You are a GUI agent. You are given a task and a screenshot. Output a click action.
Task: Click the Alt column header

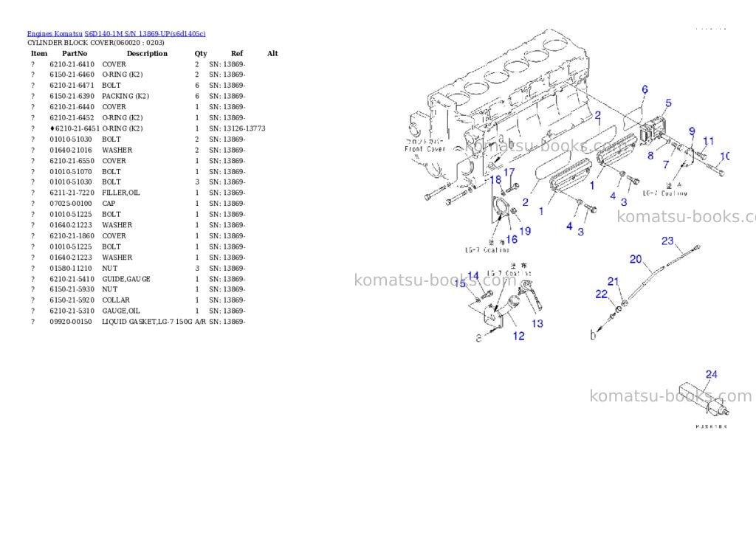pos(272,53)
